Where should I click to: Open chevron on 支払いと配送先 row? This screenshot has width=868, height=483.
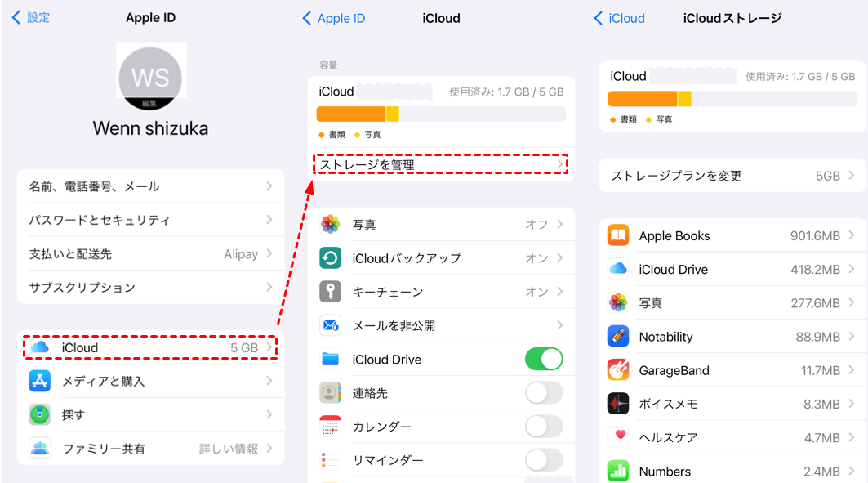coord(269,253)
